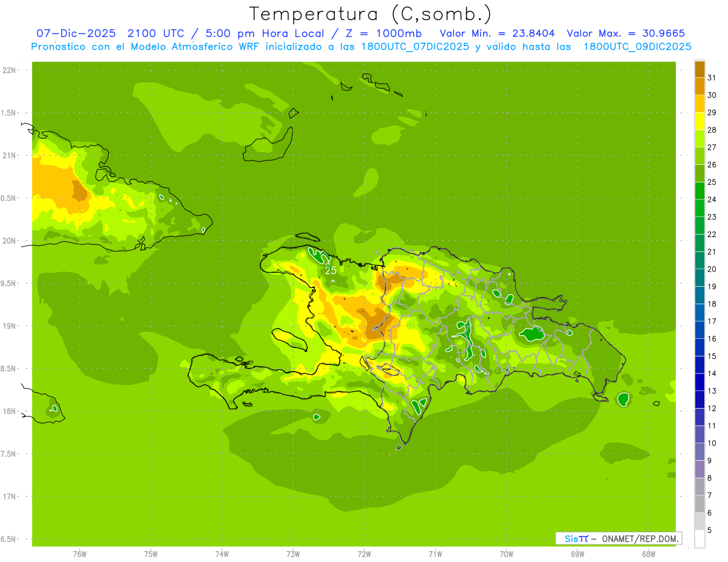The image size is (728, 562).
Task: Click "5:00 pm Hora Local" in the header
Action: pos(266,33)
